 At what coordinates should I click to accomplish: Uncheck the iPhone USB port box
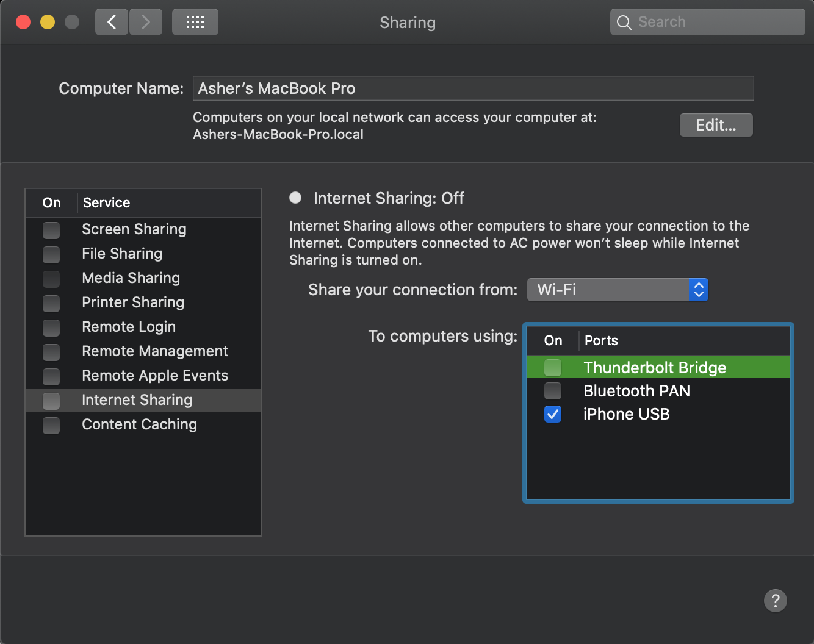coord(553,414)
